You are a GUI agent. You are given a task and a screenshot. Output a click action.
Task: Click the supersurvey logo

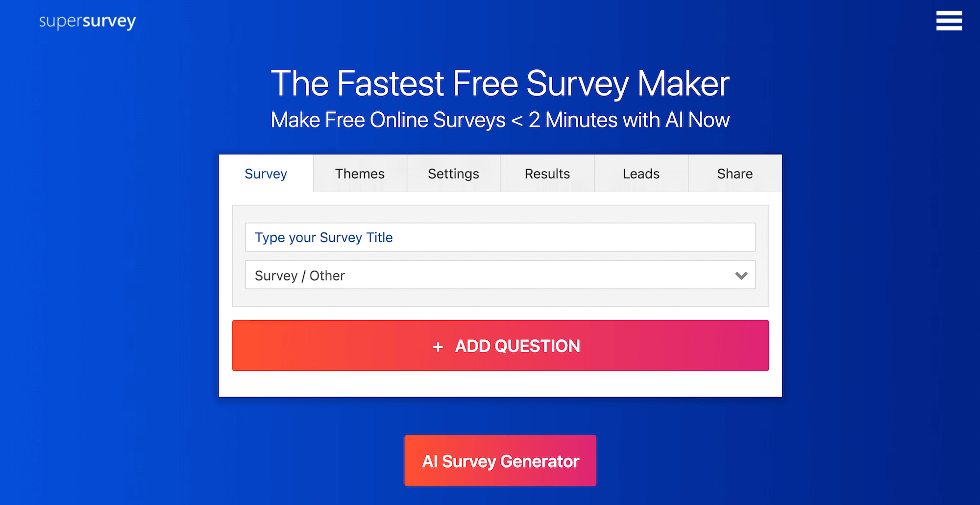[87, 21]
